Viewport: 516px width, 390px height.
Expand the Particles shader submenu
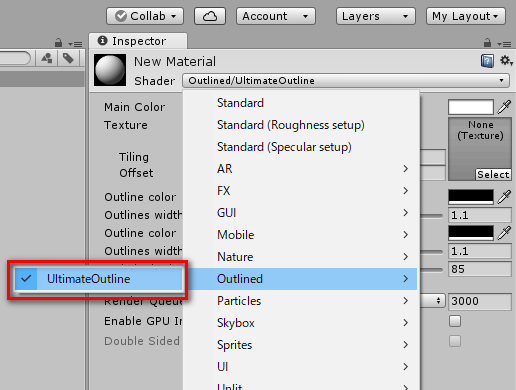300,301
